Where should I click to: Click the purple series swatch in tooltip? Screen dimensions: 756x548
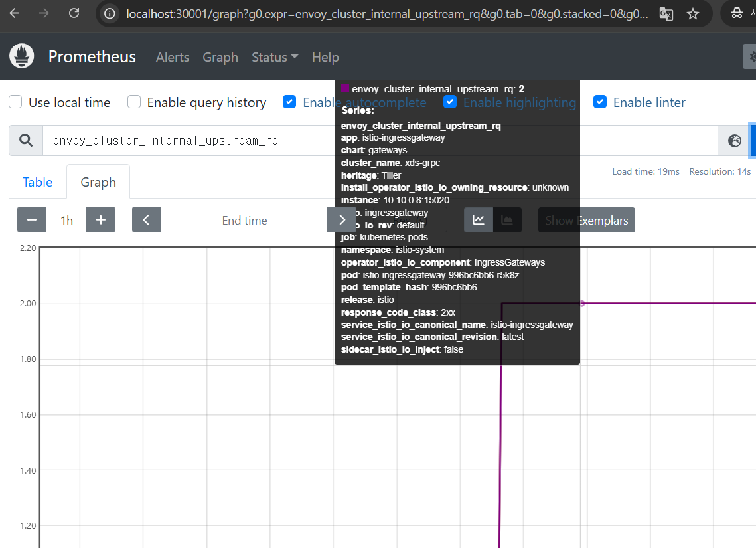point(344,88)
